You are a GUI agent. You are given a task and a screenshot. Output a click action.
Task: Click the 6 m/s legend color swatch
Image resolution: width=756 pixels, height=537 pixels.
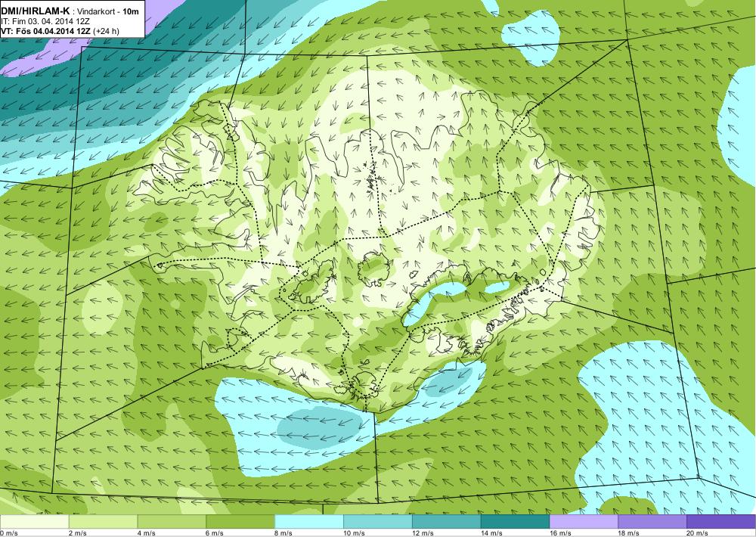point(240,522)
